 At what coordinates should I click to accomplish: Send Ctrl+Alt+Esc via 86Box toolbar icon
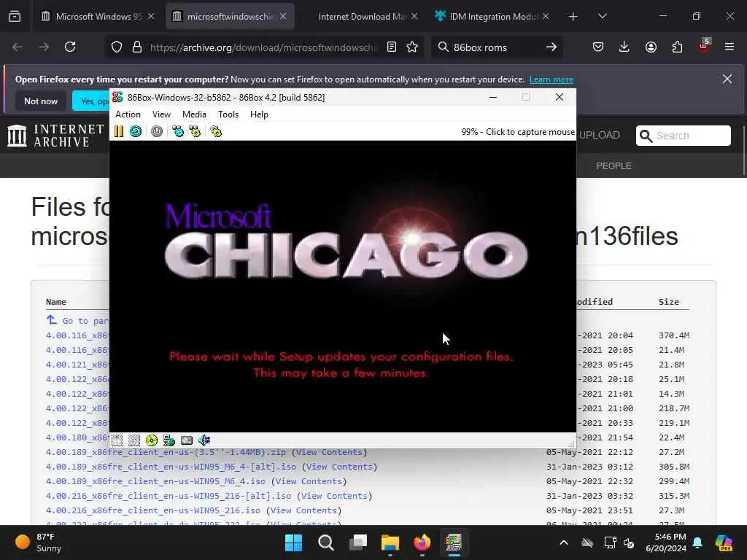195,131
